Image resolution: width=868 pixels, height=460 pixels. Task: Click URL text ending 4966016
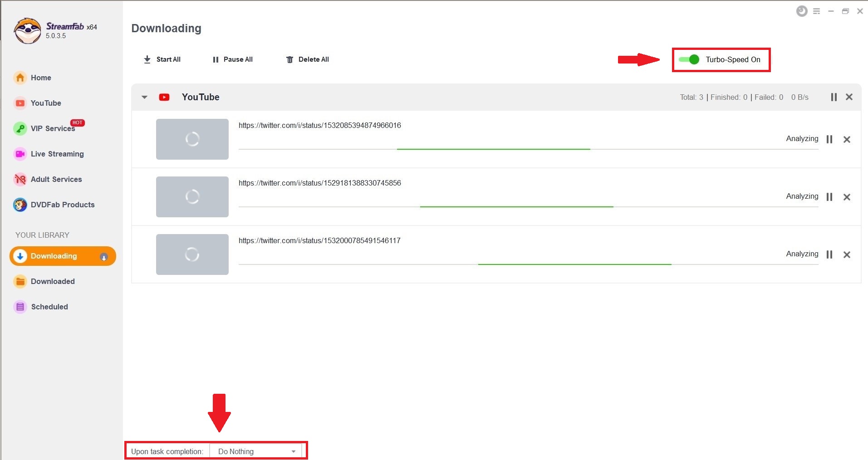tap(320, 125)
